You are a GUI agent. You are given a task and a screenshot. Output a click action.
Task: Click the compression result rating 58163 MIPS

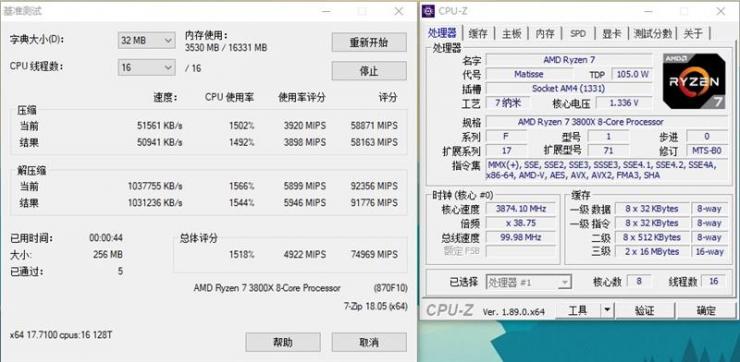click(374, 142)
